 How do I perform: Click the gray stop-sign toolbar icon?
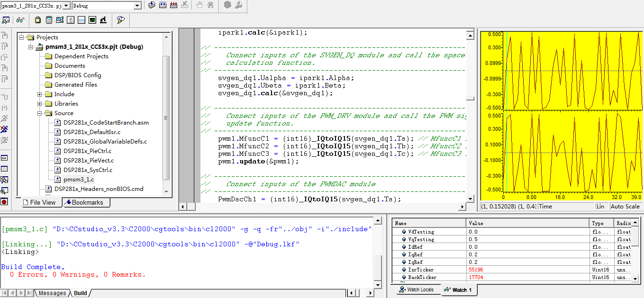(227, 5)
